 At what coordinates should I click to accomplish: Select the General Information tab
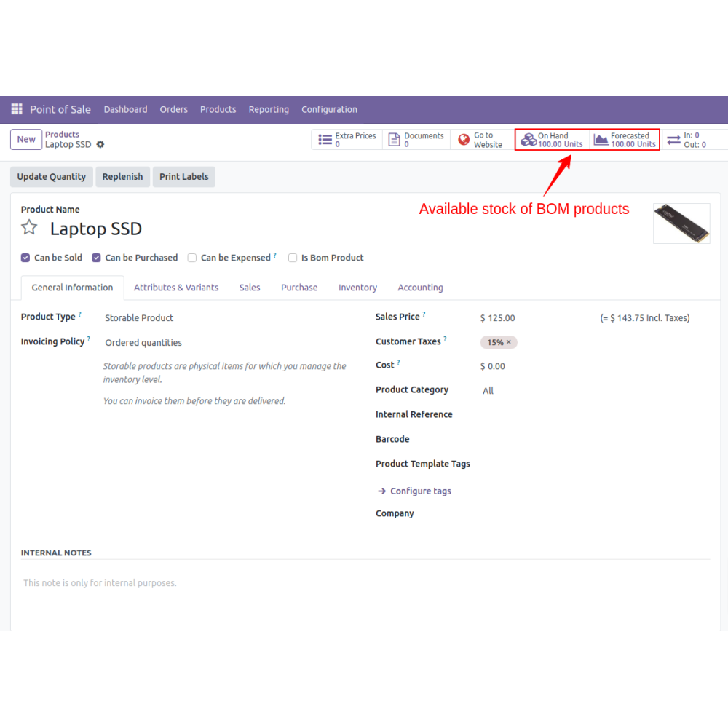72,288
